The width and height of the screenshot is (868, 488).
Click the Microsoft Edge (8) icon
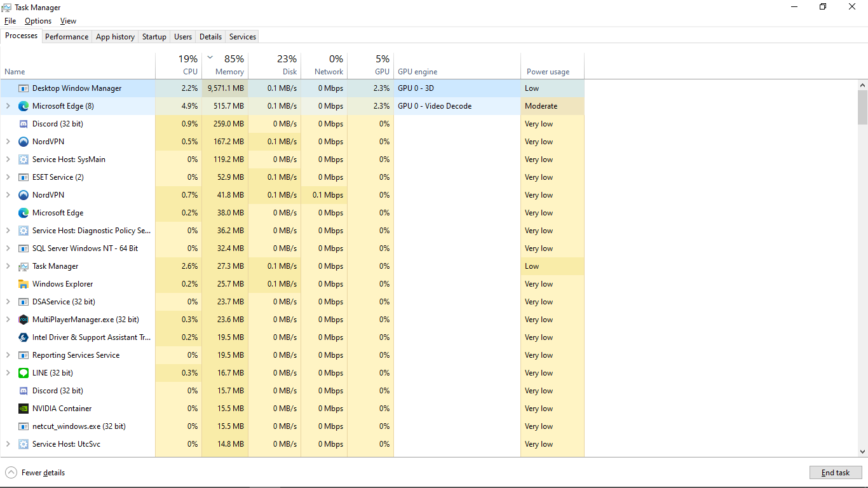point(24,106)
